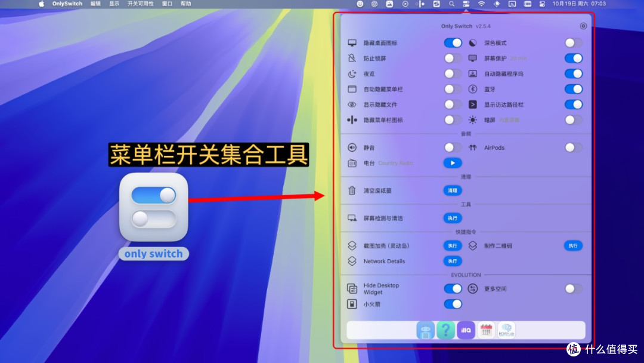Viewport: 644px width, 363px height.
Task: Click the OnlySwitch menu bar status icon
Action: pos(466,4)
